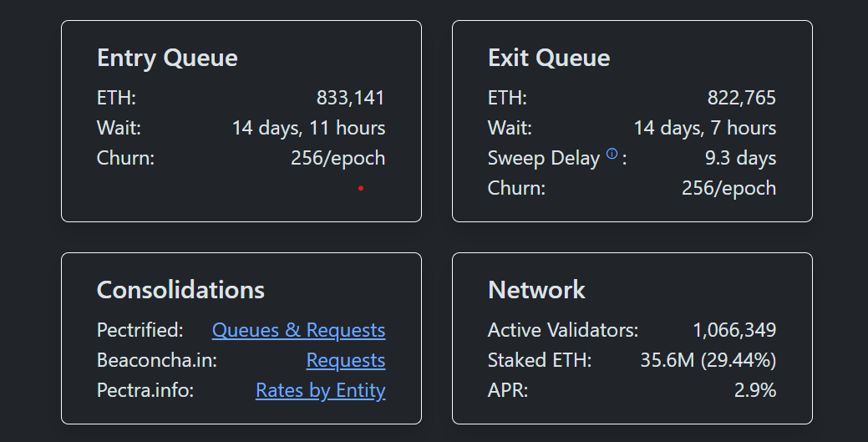The height and width of the screenshot is (442, 868).
Task: Click the Consolidations heading
Action: point(180,290)
